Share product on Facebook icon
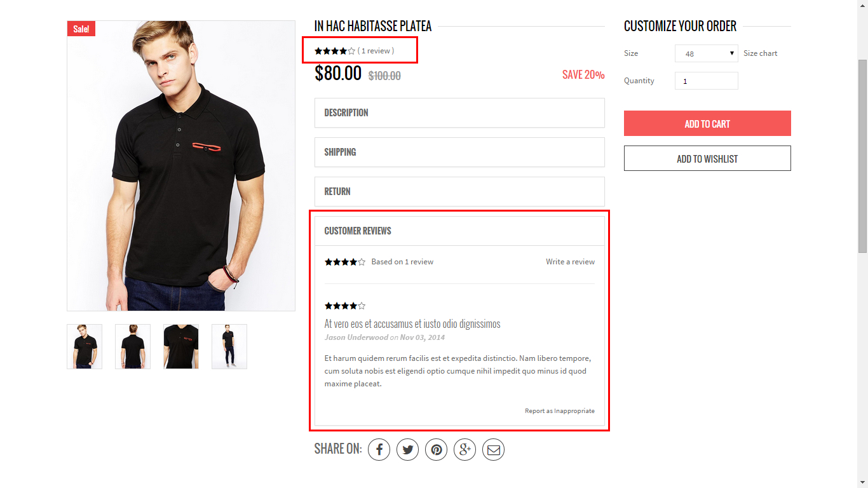The height and width of the screenshot is (488, 868). (x=379, y=450)
